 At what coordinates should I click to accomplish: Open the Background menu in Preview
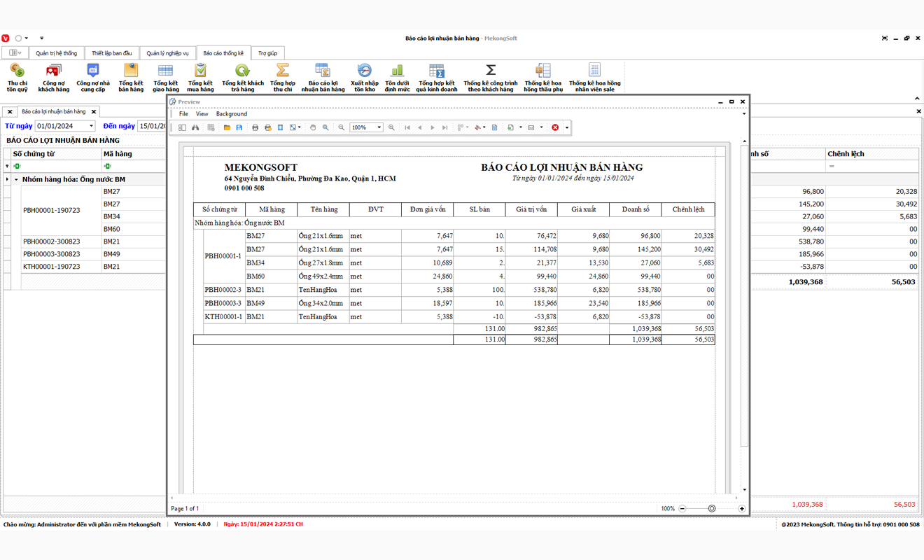click(231, 113)
